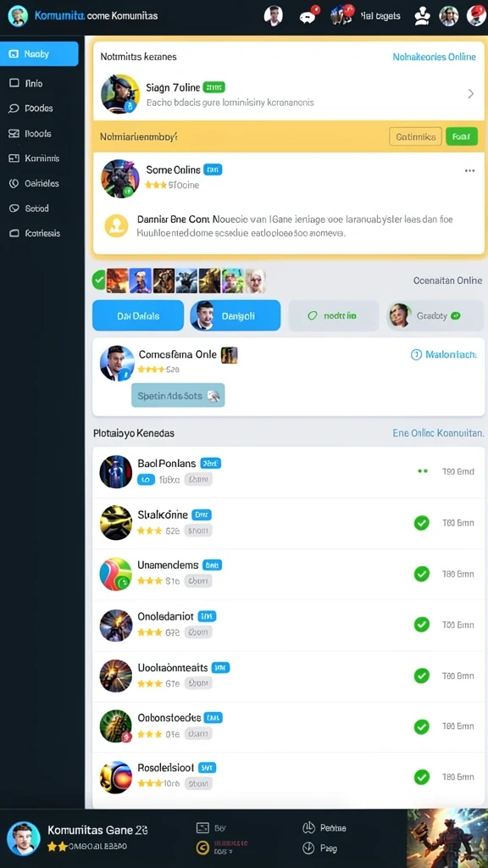Open three-dot menu for Some Onlins
Viewport: 488px width, 868px height.
click(x=469, y=171)
